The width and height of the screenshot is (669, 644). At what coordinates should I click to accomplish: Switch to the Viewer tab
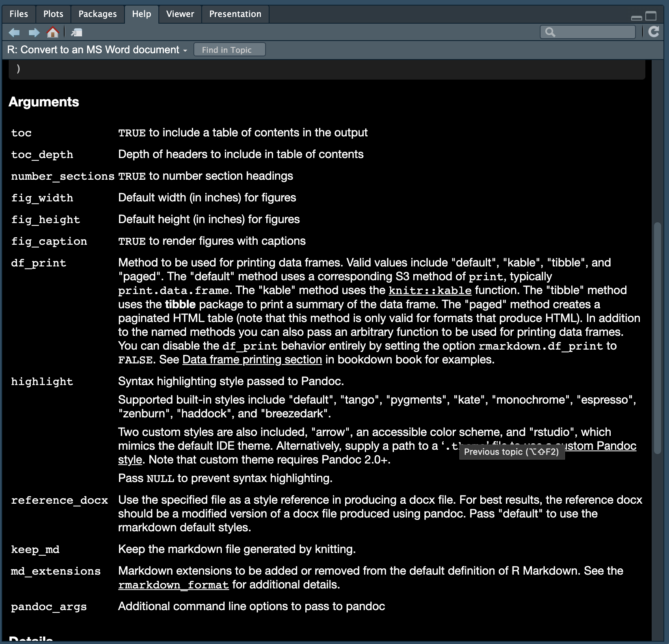click(180, 14)
